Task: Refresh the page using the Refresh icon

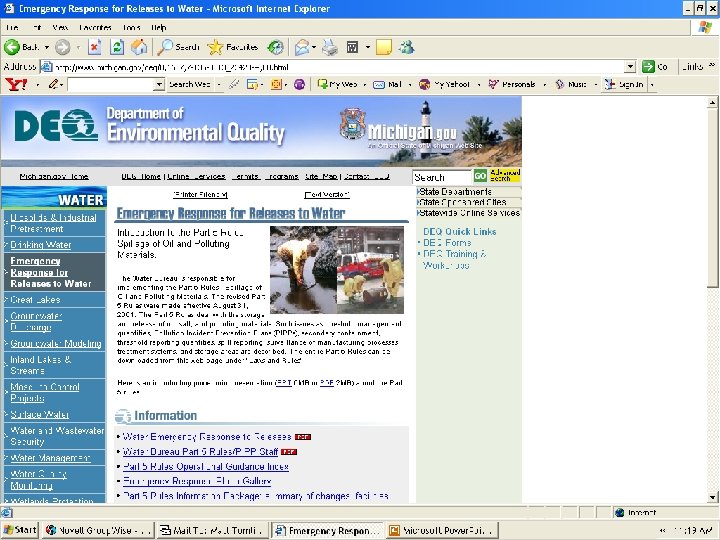Action: pos(117,47)
